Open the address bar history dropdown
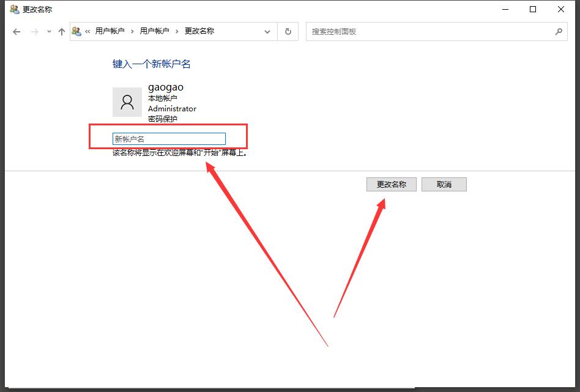This screenshot has width=580, height=392. (x=267, y=31)
